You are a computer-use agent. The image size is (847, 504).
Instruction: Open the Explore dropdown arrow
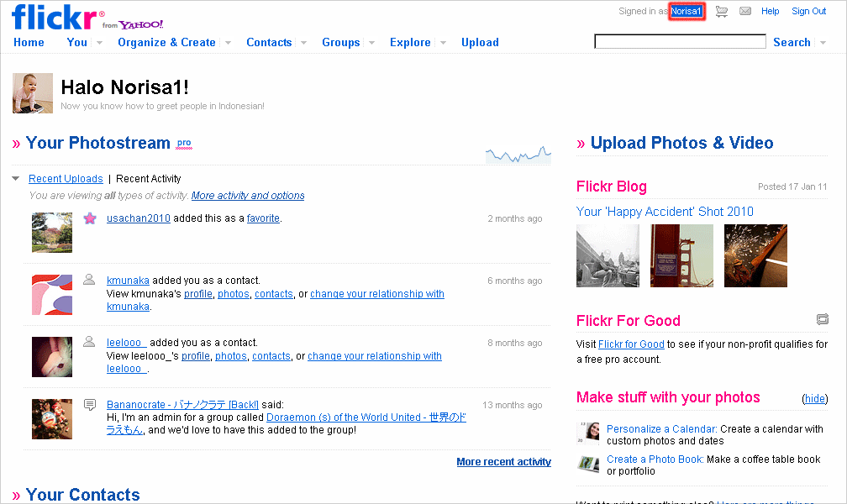pos(443,43)
